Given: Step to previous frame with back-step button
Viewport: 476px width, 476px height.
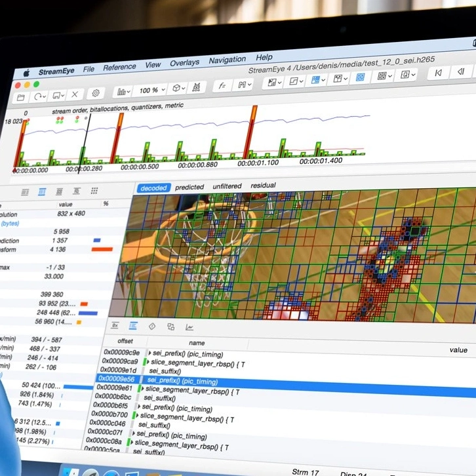Looking at the screenshot, I should (460, 71).
